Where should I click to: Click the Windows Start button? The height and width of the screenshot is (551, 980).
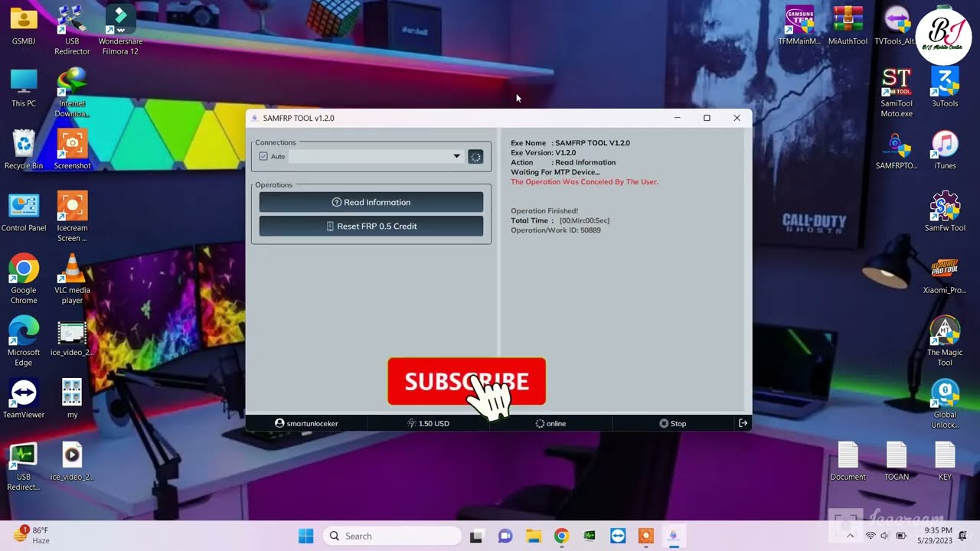click(x=305, y=536)
